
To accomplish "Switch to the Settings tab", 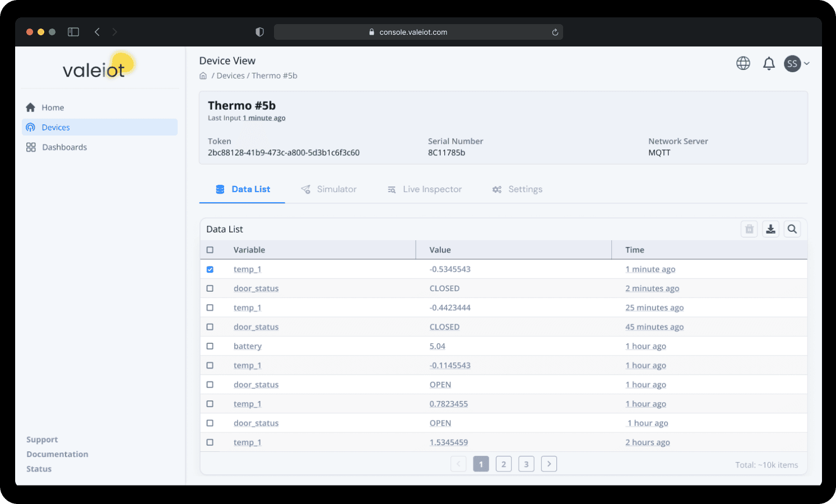I will (517, 189).
